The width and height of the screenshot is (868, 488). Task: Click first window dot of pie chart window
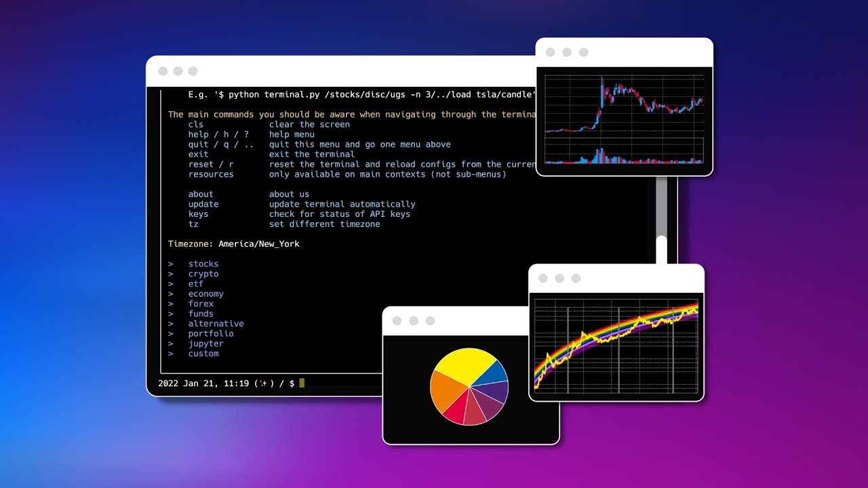397,321
